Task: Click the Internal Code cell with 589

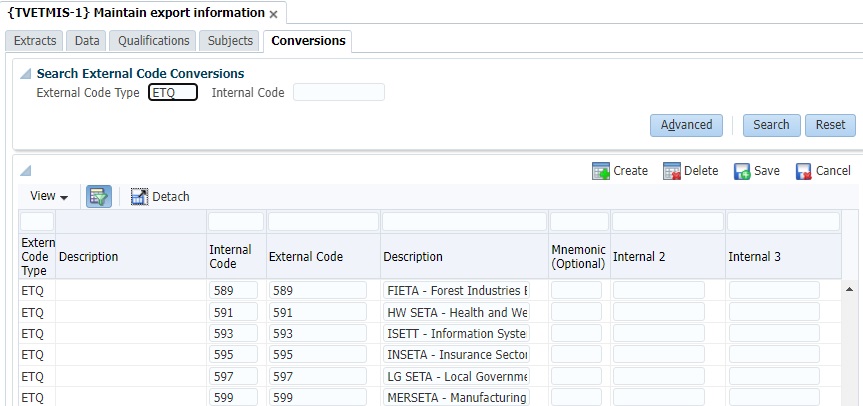Action: [233, 291]
